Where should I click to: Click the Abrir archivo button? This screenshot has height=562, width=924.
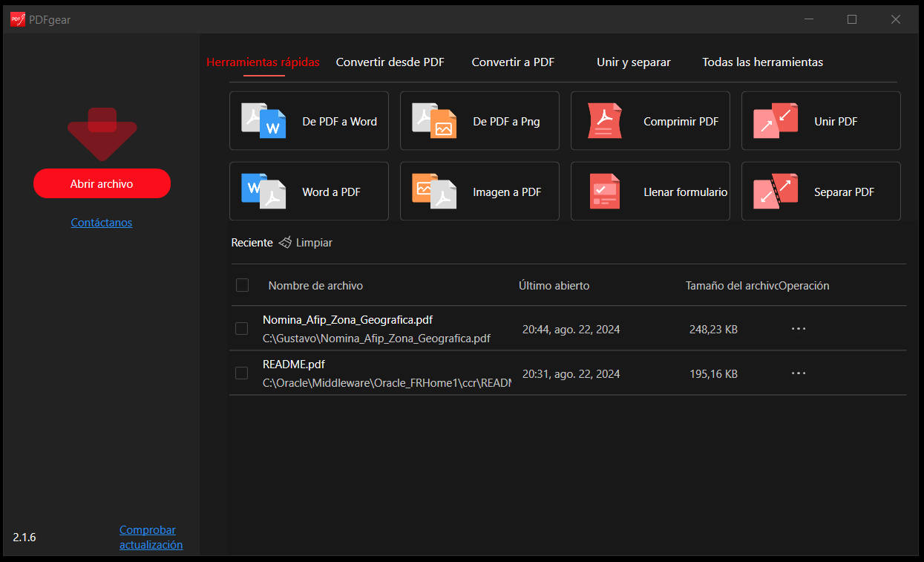tap(102, 183)
